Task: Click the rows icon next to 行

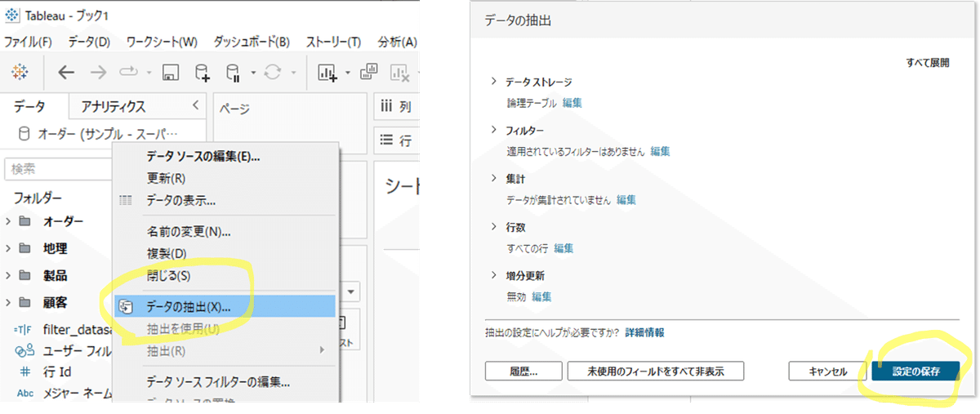Action: tap(386, 140)
